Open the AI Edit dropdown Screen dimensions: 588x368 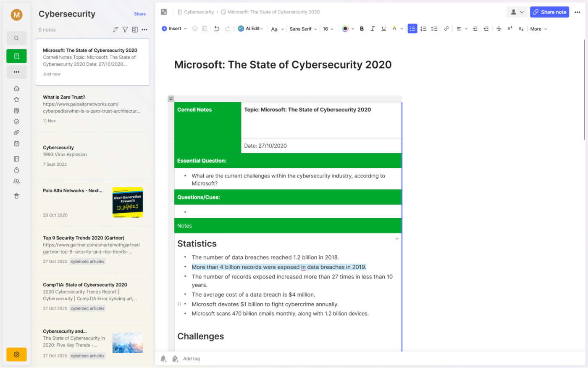[251, 29]
